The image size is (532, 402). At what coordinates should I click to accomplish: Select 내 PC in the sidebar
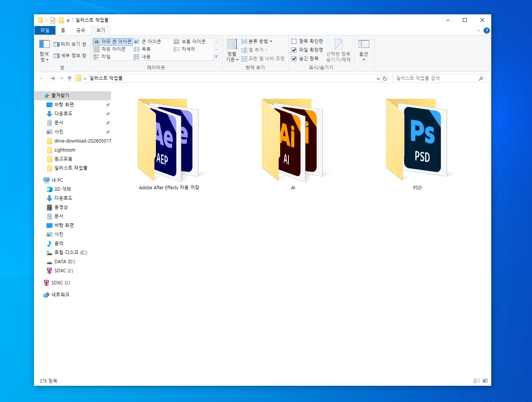click(x=53, y=180)
